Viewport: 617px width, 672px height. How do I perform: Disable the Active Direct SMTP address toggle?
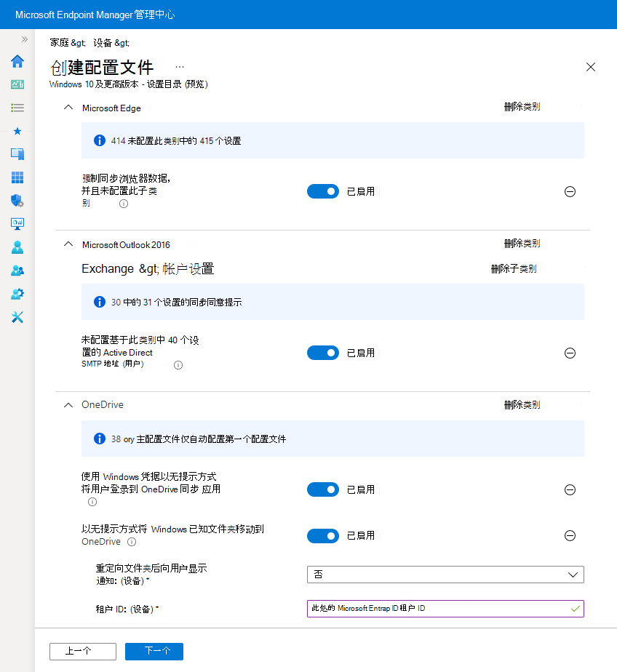pos(323,353)
